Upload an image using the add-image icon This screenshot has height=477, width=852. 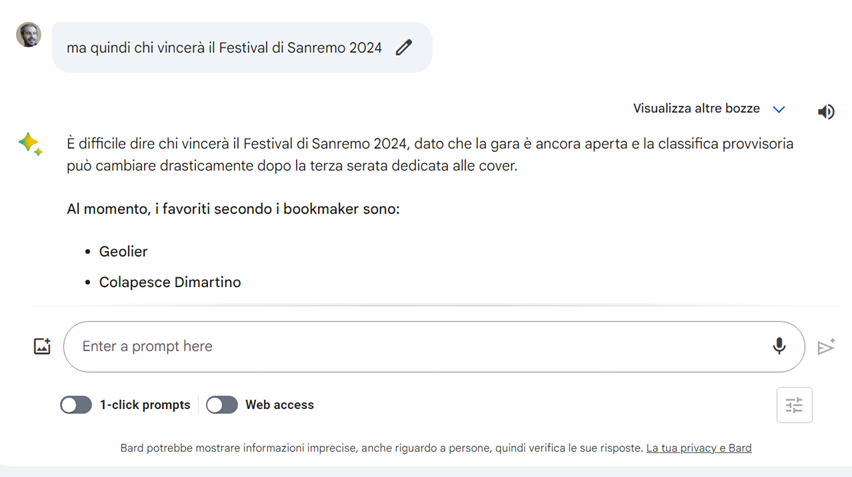click(x=42, y=346)
